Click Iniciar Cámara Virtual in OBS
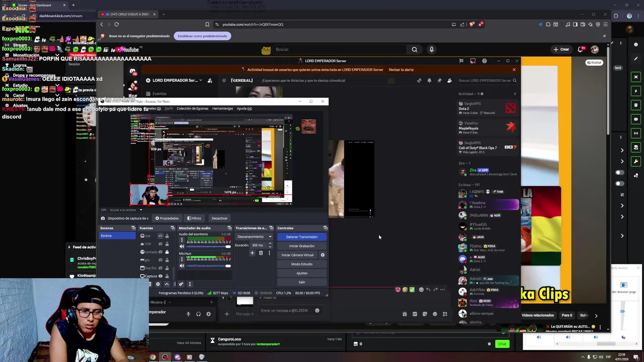Screen dimensions: 644x362 [297, 255]
